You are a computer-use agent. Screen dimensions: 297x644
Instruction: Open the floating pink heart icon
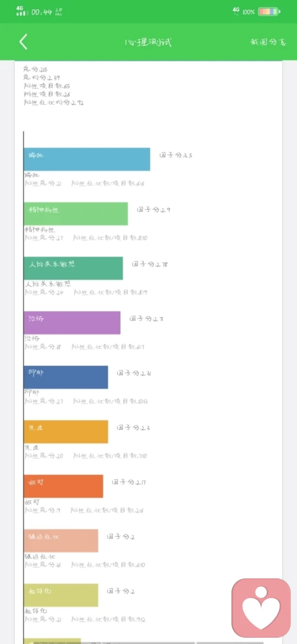(x=261, y=607)
